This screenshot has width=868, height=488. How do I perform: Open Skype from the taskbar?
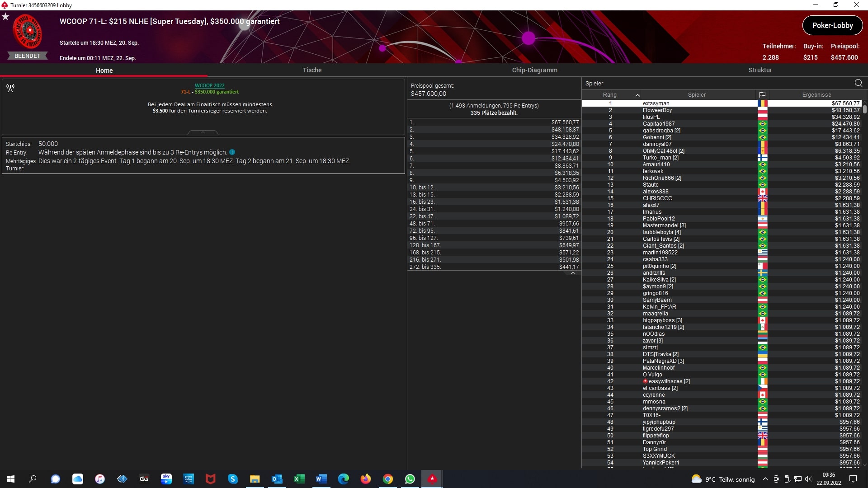[x=233, y=479]
